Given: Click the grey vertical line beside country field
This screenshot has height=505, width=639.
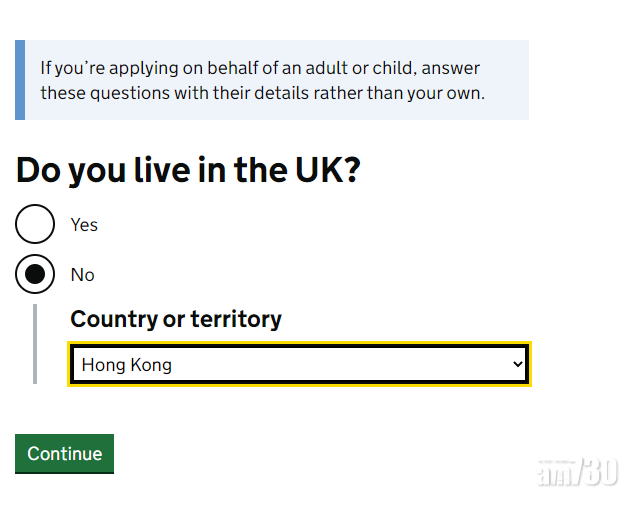Looking at the screenshot, I should point(35,343).
